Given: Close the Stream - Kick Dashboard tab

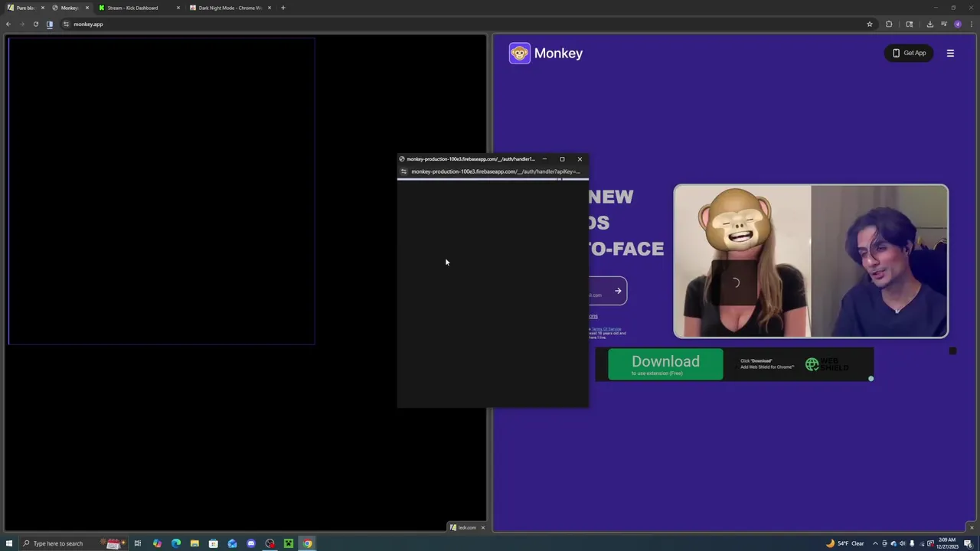Looking at the screenshot, I should click(178, 8).
